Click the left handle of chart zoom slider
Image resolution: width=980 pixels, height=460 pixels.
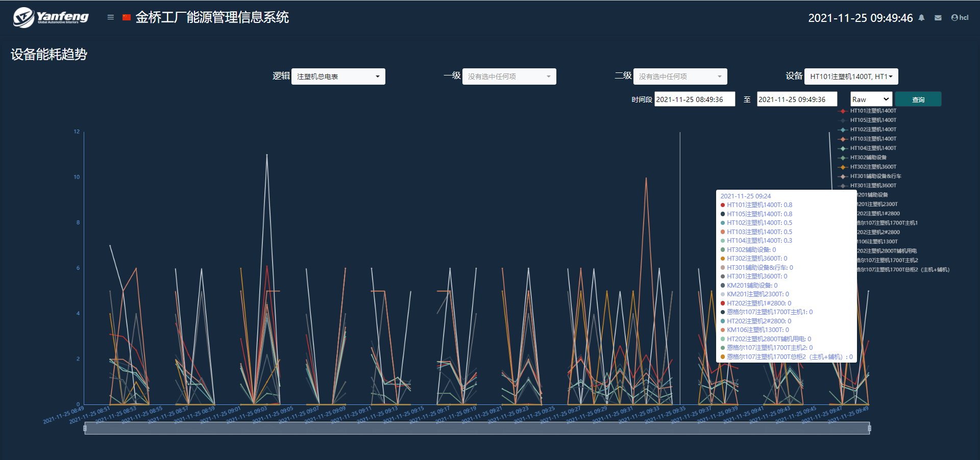pyautogui.click(x=85, y=428)
